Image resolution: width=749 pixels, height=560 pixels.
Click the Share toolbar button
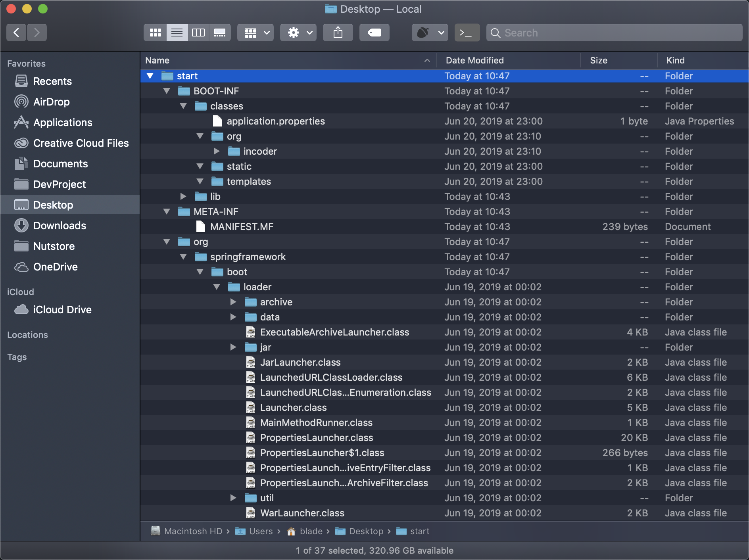click(338, 33)
